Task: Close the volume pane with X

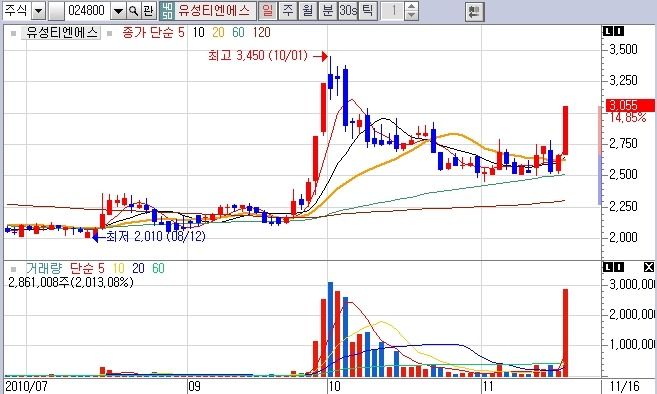Action: [649, 267]
